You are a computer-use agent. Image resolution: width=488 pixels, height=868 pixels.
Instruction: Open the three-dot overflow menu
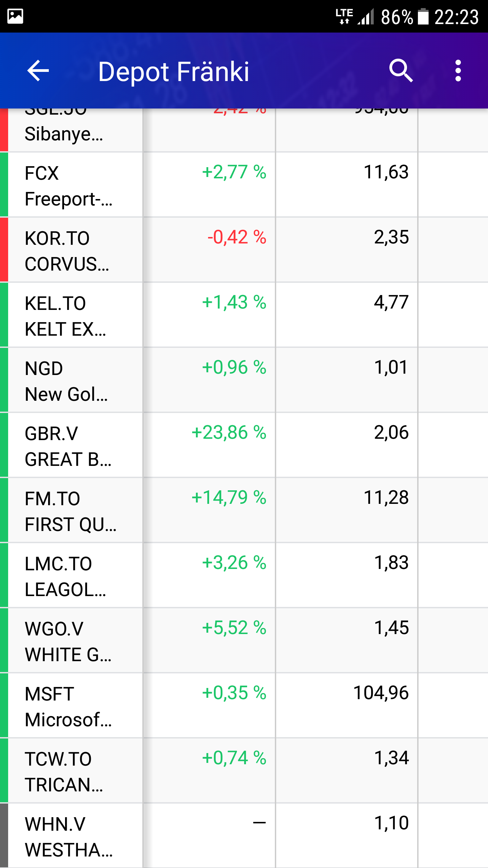[x=458, y=71]
